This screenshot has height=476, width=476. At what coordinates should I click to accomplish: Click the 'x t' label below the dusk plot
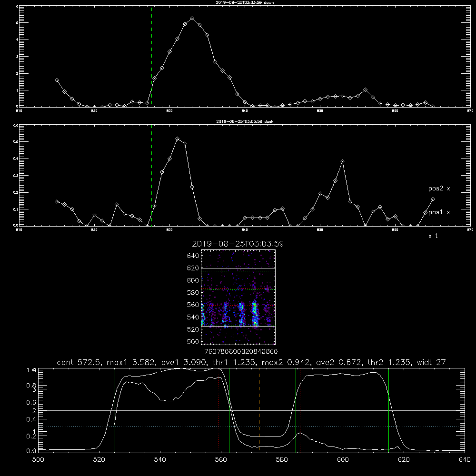pos(433,236)
